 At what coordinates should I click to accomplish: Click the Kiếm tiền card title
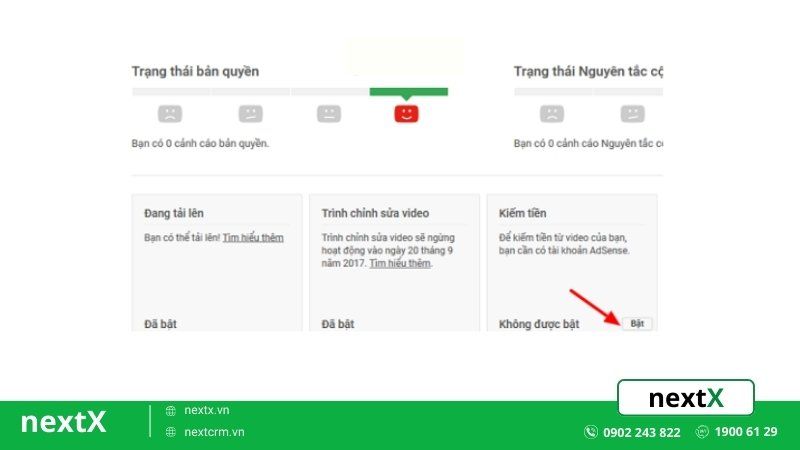pyautogui.click(x=522, y=213)
